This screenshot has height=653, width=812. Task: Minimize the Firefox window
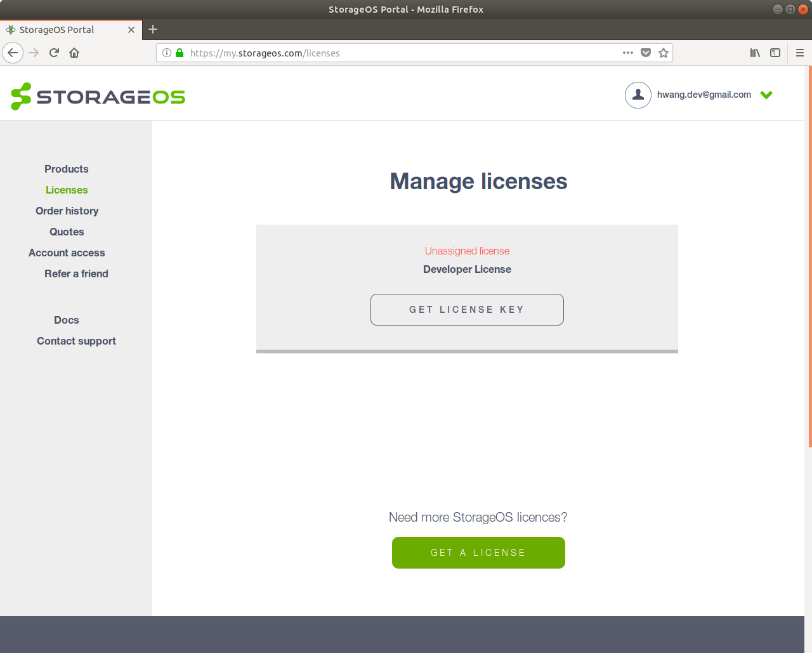pos(777,10)
